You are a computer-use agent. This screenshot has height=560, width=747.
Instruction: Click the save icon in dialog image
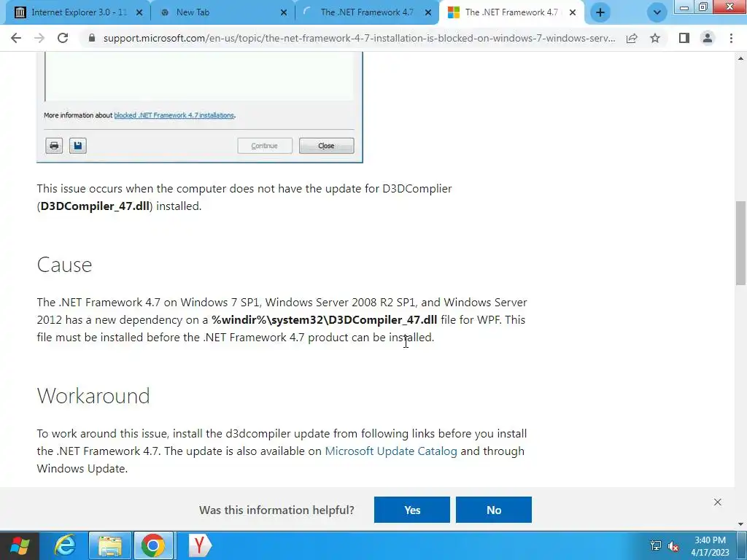coord(77,146)
